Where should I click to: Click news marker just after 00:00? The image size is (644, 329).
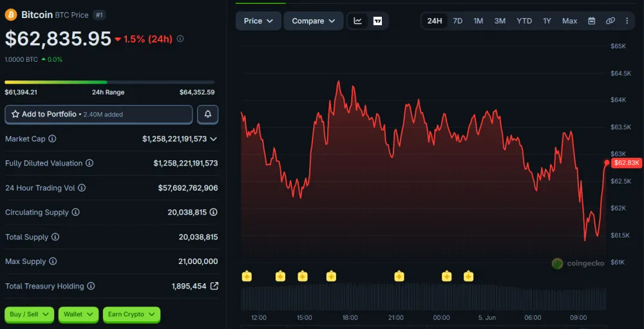[446, 276]
